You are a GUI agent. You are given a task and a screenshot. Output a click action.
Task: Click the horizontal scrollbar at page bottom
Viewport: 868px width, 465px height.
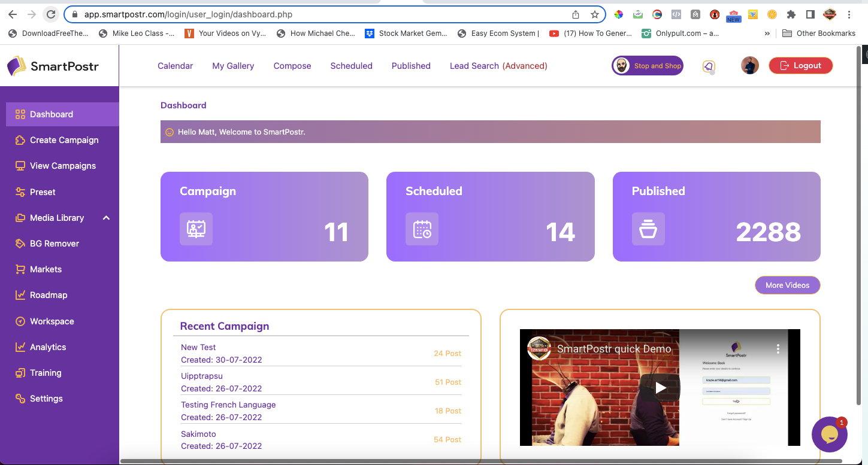point(481,461)
